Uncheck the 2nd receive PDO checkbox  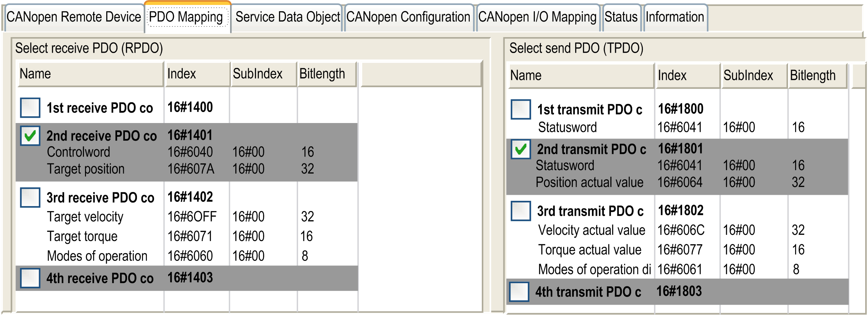pyautogui.click(x=30, y=136)
